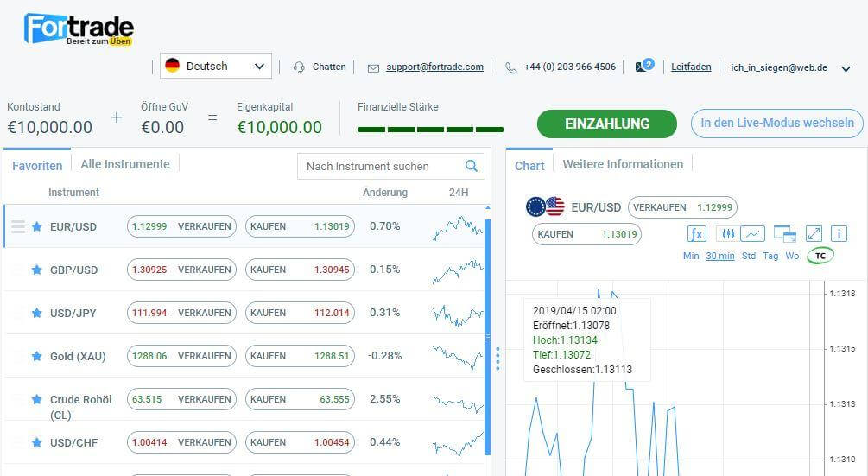The height and width of the screenshot is (476, 868).
Task: Click VERKAUFEN for EUR/USD in list
Action: (x=181, y=226)
